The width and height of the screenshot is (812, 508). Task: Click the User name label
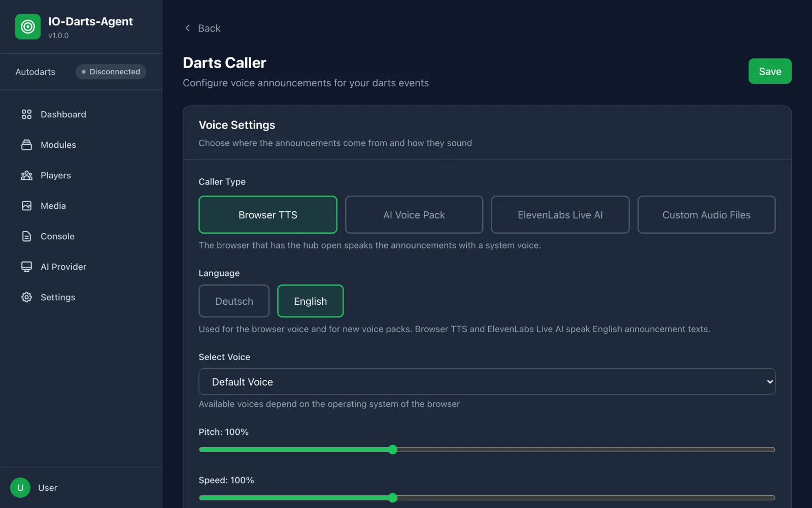coord(48,488)
